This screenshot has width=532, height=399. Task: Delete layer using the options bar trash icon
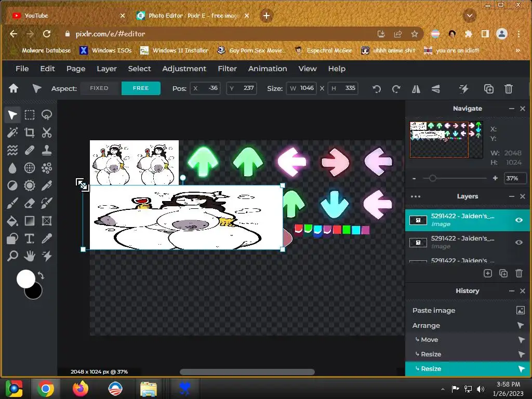point(508,89)
